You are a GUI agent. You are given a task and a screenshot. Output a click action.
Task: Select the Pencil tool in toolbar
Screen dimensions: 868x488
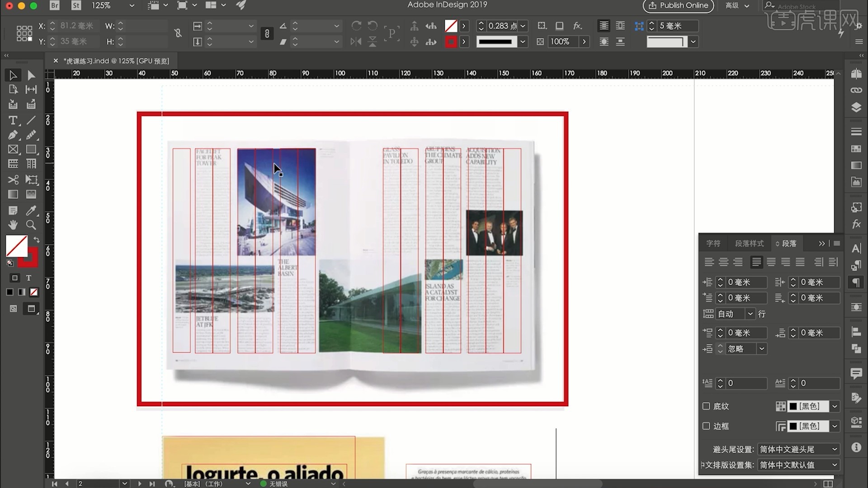[32, 135]
